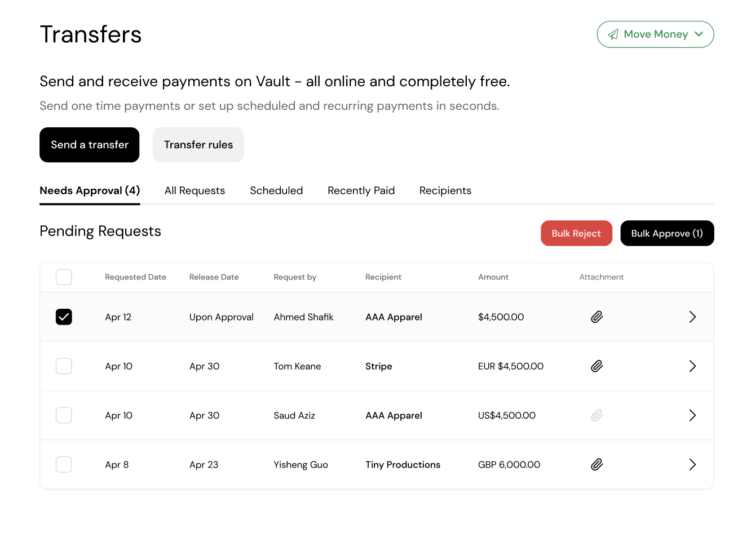Click the greyed attachment icon for Saud Aziz
The image size is (751, 560).
(x=597, y=415)
